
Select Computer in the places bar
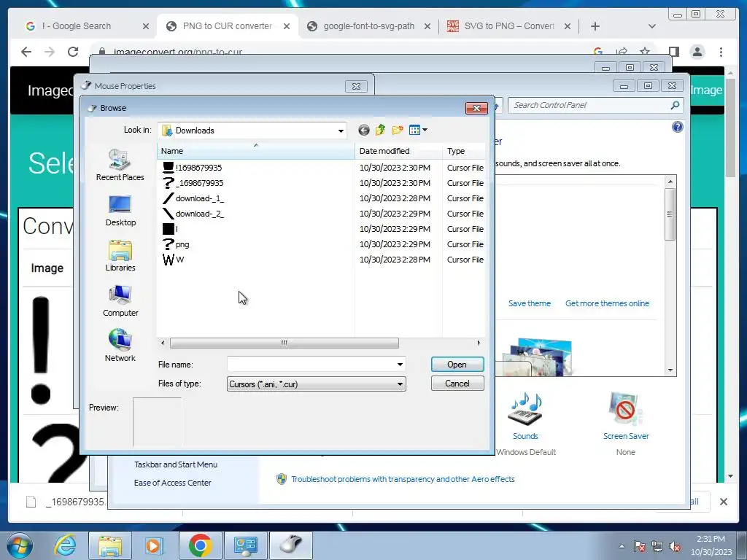120,301
